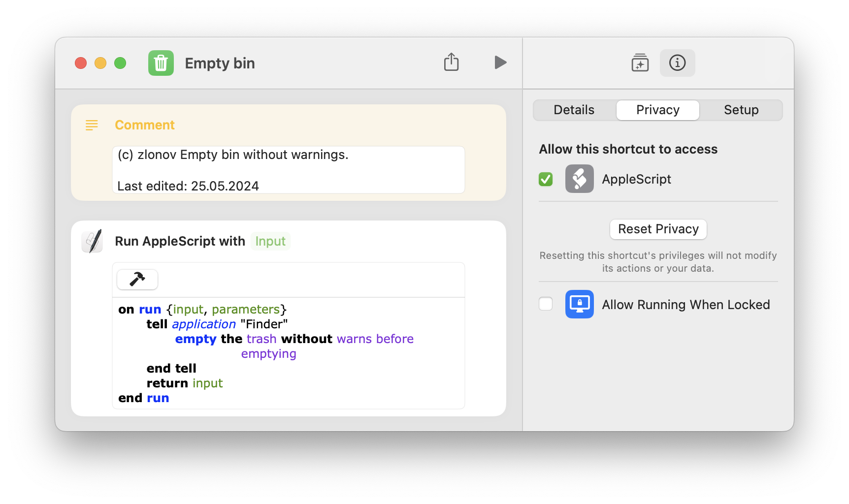This screenshot has width=849, height=504.
Task: Click inside the Comment text field
Action: click(x=288, y=170)
